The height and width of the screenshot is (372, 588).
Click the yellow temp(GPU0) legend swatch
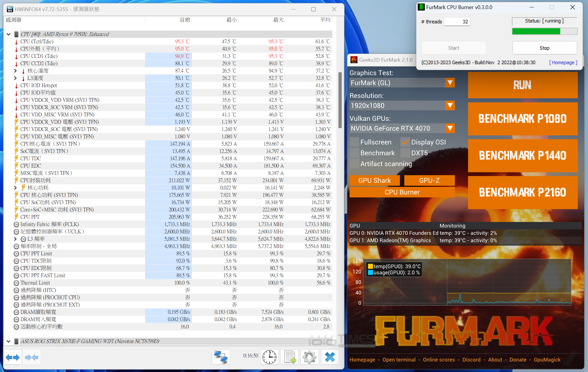pos(370,266)
